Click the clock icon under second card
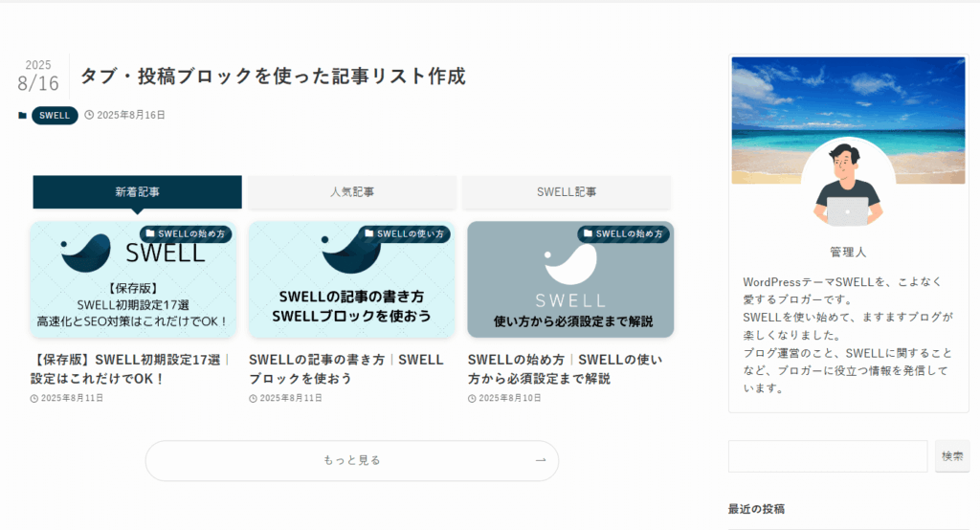The height and width of the screenshot is (530, 980). (x=253, y=398)
